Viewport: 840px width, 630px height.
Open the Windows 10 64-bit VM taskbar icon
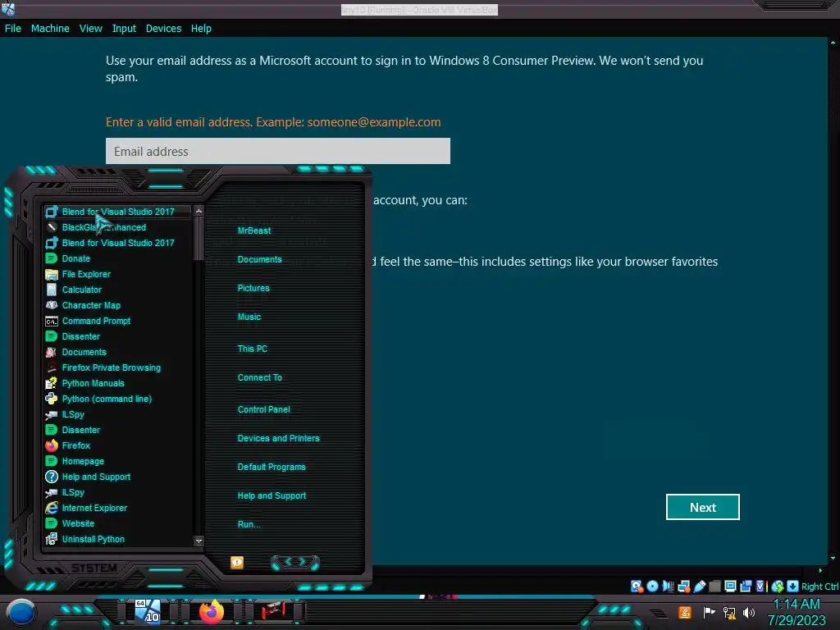click(148, 611)
